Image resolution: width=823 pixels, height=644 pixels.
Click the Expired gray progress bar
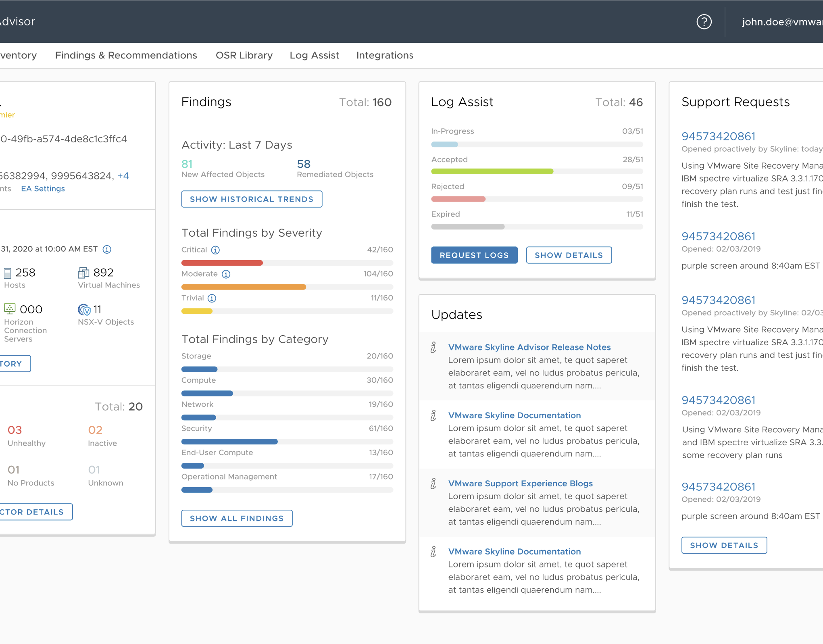tap(468, 227)
